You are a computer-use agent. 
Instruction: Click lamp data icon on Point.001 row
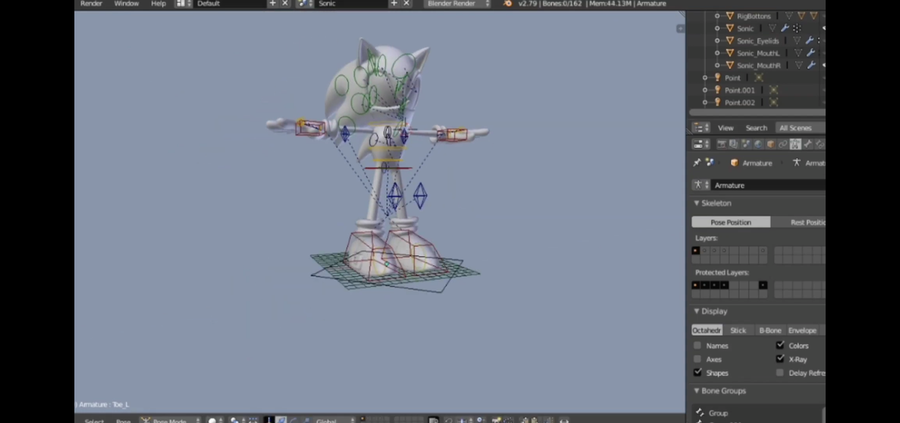(x=773, y=90)
